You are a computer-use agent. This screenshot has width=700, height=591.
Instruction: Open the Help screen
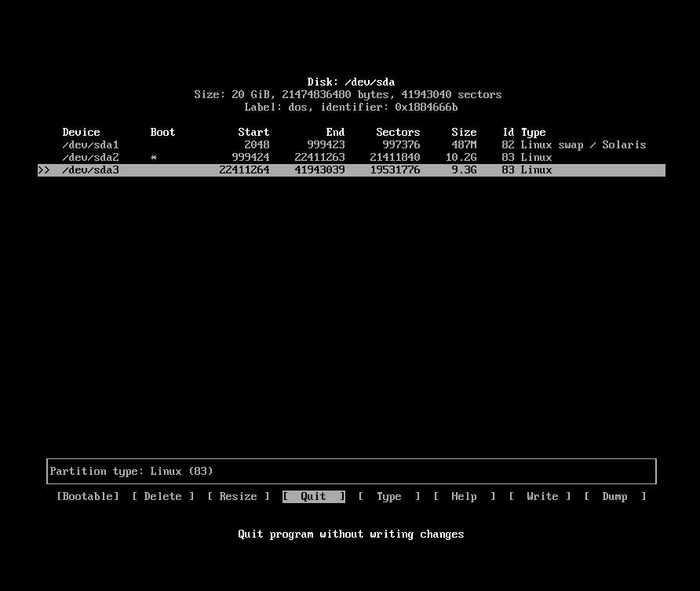pos(464,496)
